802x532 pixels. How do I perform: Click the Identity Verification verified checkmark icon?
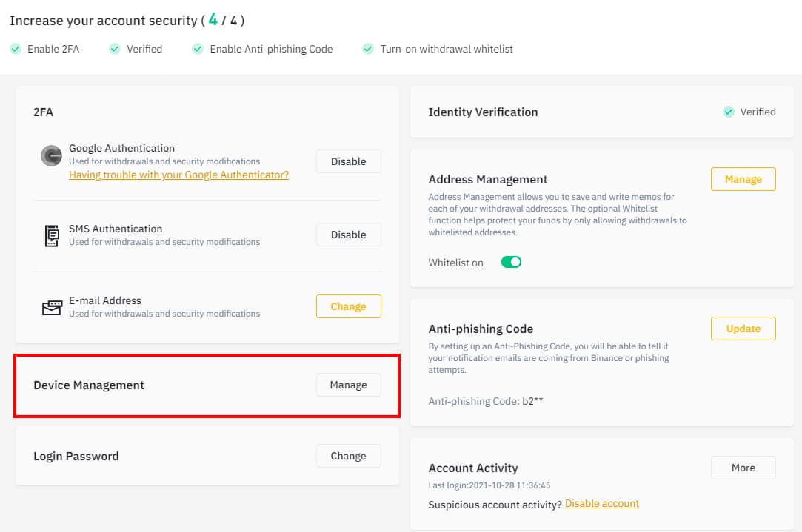click(729, 112)
